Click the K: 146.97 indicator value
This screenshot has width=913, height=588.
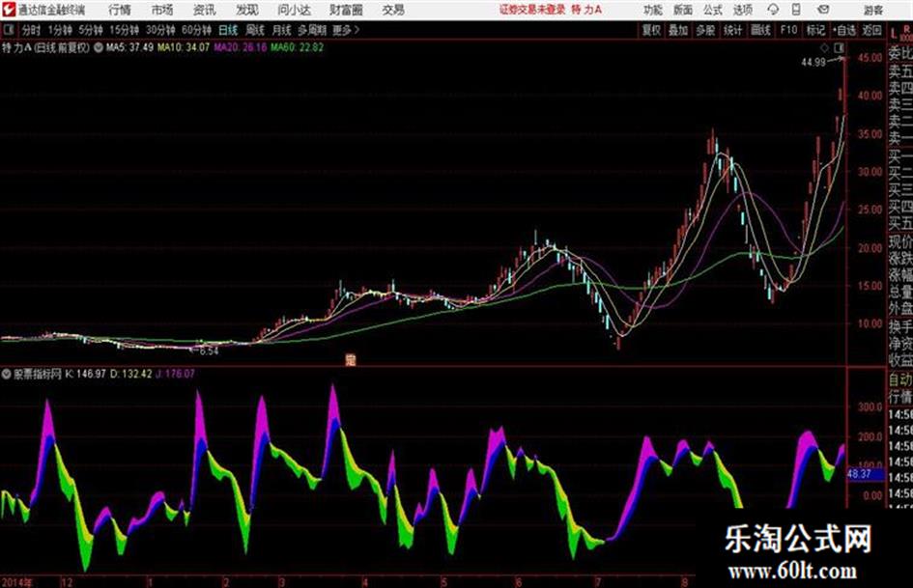tap(86, 374)
